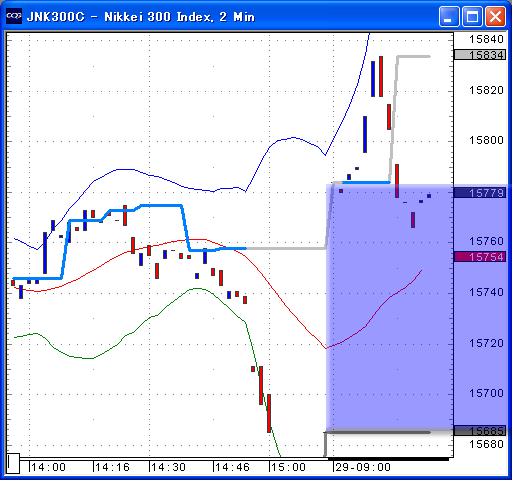Click the CQG icon in title bar
Screen dimensions: 512x480
(14, 16)
